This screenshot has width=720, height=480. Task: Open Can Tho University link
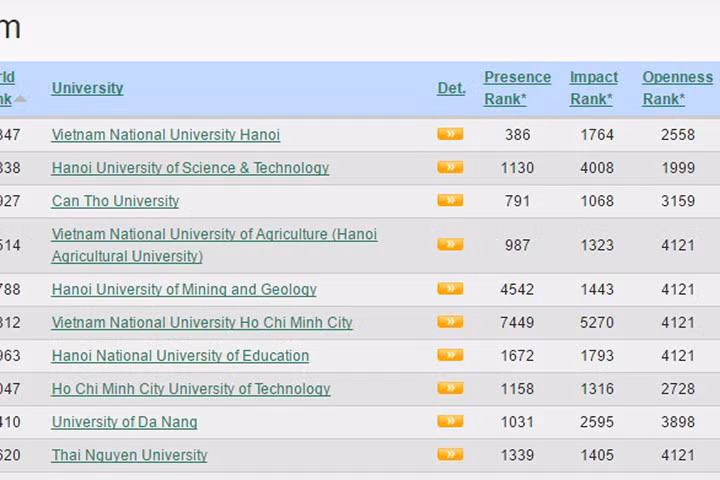(115, 201)
